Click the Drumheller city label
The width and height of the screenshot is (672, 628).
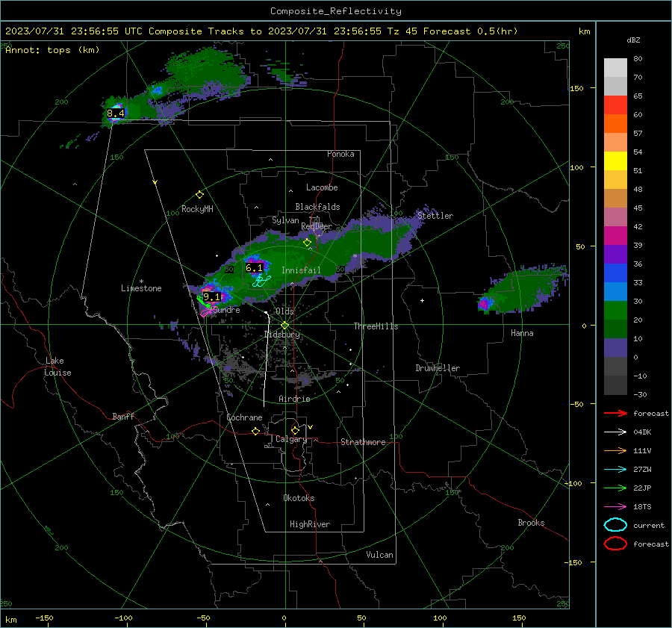tap(438, 368)
